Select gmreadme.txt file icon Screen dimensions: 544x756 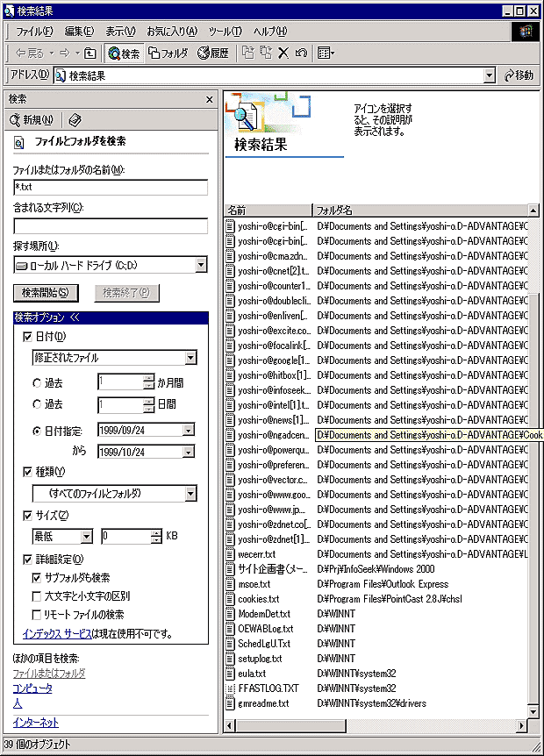click(x=230, y=703)
